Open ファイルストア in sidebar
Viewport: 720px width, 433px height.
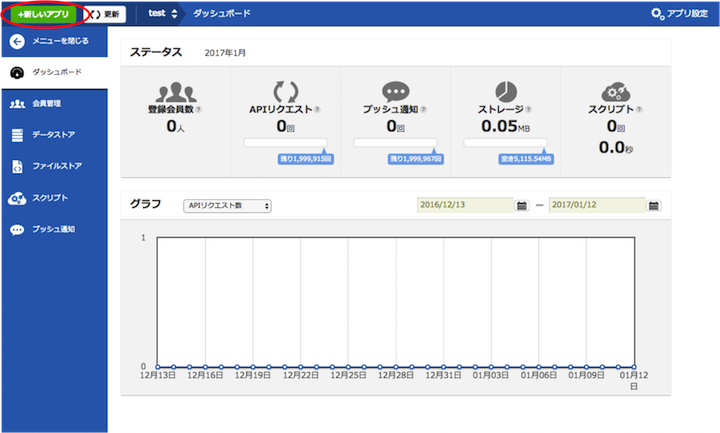[54, 166]
